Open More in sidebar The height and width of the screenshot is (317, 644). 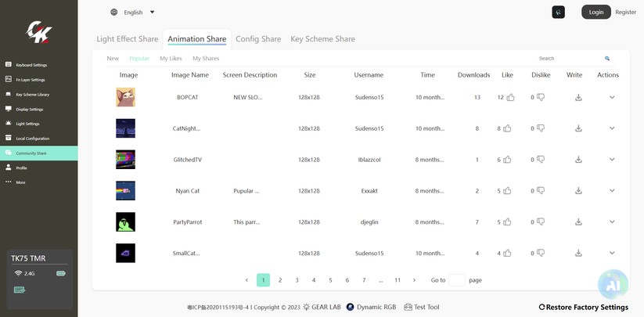point(38,182)
